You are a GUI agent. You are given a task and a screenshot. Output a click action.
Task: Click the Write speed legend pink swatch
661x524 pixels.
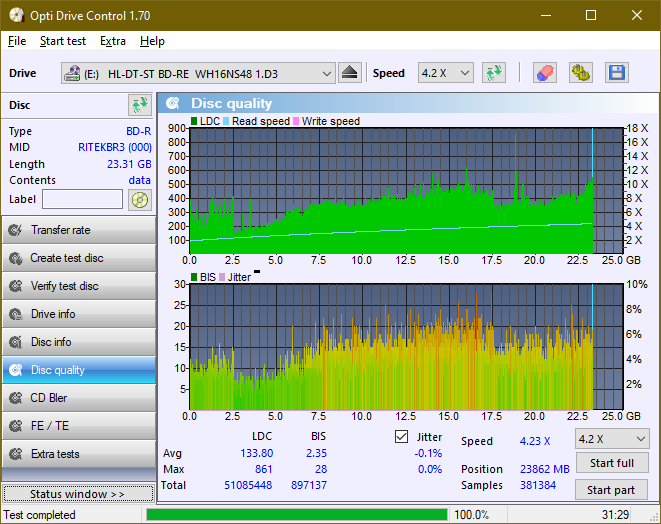tap(296, 121)
